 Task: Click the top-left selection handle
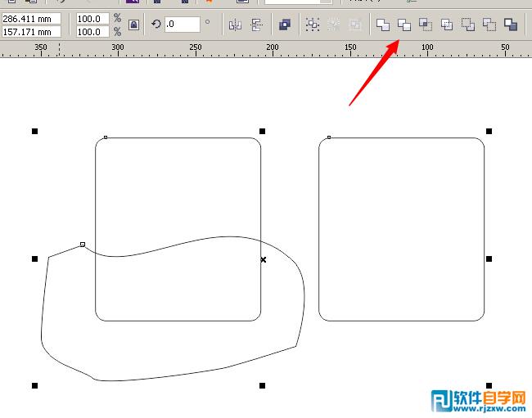pos(34,131)
